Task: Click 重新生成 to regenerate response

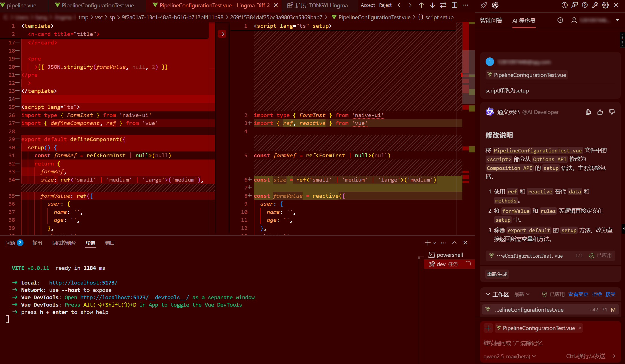Action: (x=497, y=274)
